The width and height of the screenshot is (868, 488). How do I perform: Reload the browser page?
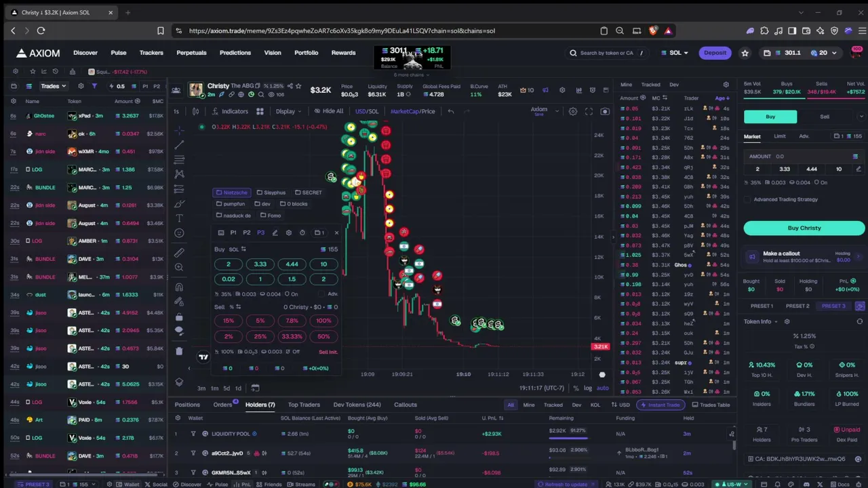[41, 30]
